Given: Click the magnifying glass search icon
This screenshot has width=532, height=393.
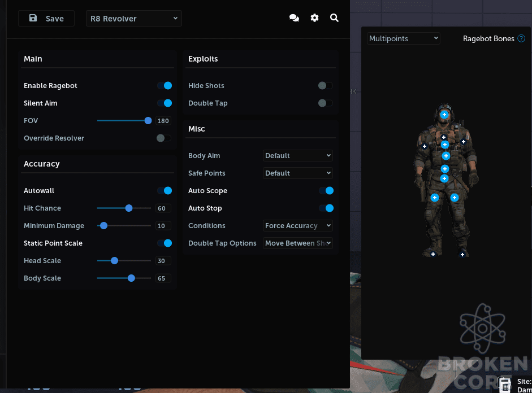Looking at the screenshot, I should tap(334, 18).
